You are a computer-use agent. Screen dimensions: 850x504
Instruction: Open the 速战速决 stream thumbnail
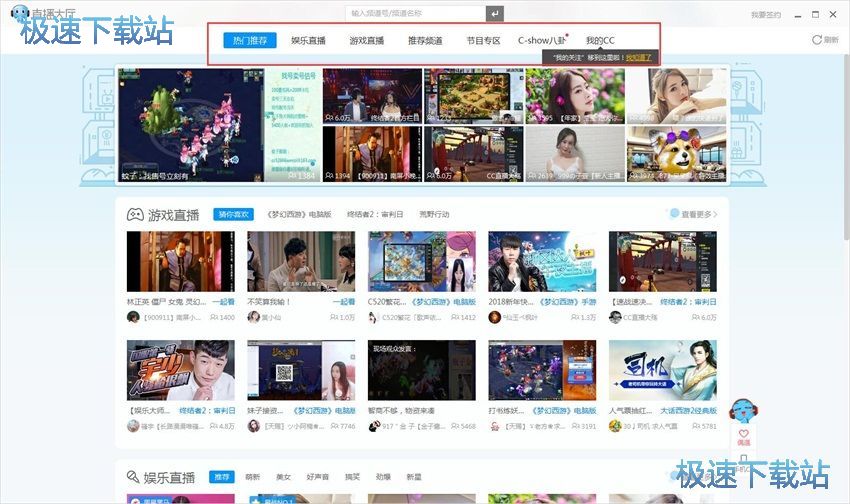pyautogui.click(x=663, y=262)
